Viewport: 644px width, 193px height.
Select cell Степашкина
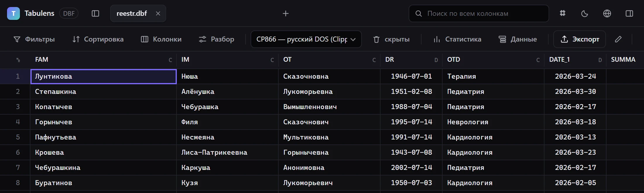coord(103,92)
